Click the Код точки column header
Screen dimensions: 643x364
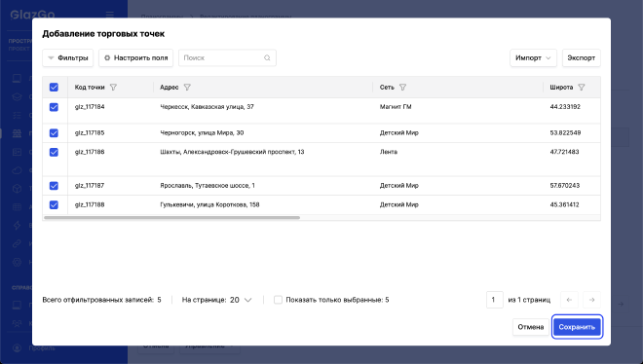point(90,88)
